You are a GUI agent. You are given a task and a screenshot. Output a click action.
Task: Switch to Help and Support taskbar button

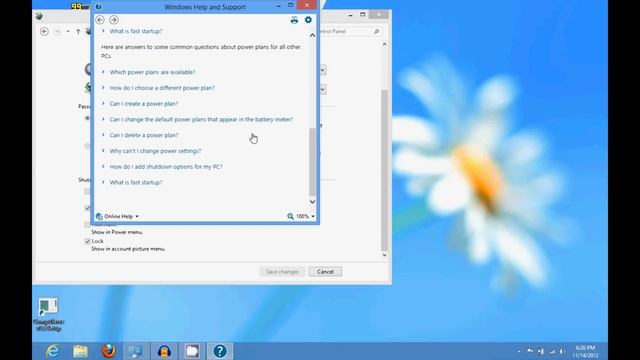point(220,351)
